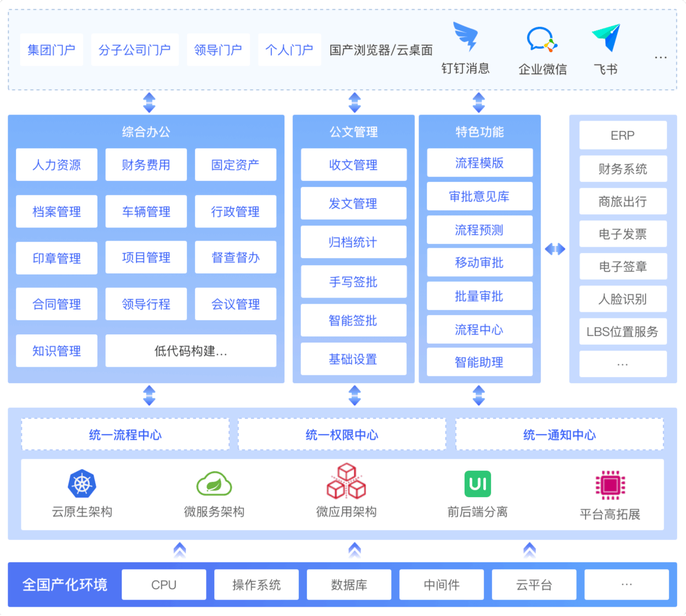686x616 pixels.
Task: Open the 分子公司门户 portal
Action: [x=135, y=50]
